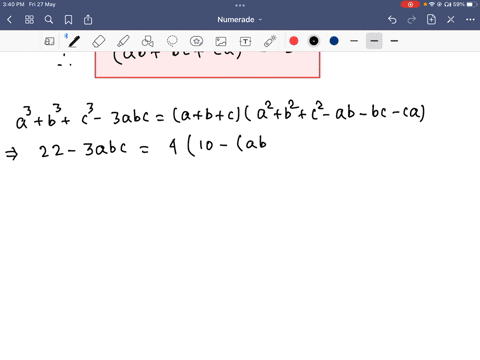Go back with the left chevron
The height and width of the screenshot is (360, 480).
[x=9, y=20]
